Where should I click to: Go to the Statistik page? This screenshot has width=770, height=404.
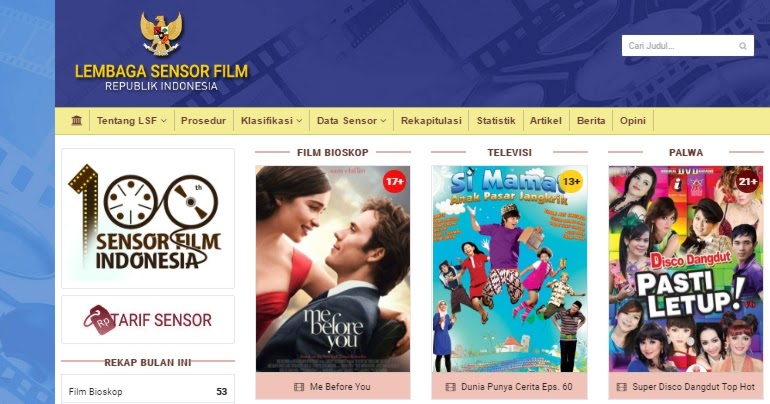tap(496, 121)
